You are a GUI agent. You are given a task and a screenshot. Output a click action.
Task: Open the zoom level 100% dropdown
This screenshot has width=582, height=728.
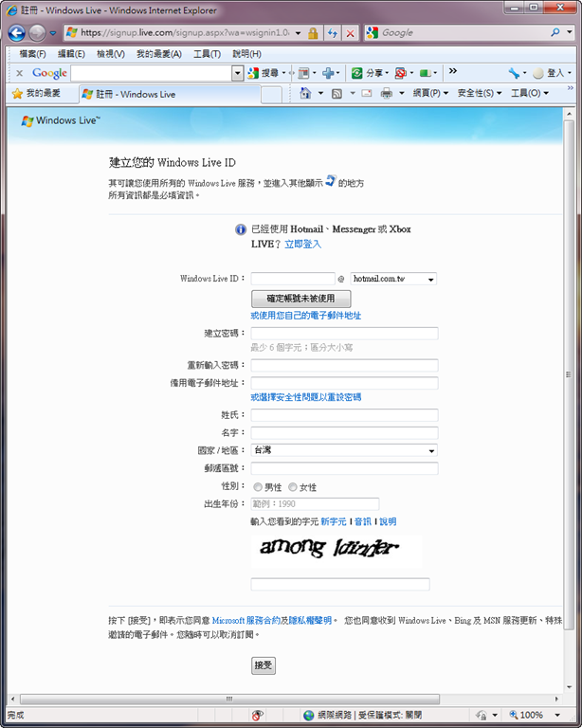click(558, 715)
